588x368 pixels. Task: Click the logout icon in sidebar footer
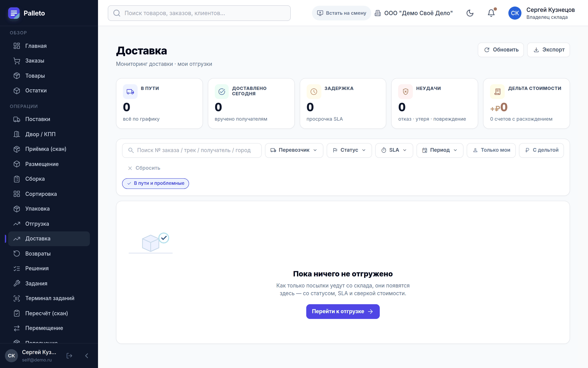[x=69, y=355]
